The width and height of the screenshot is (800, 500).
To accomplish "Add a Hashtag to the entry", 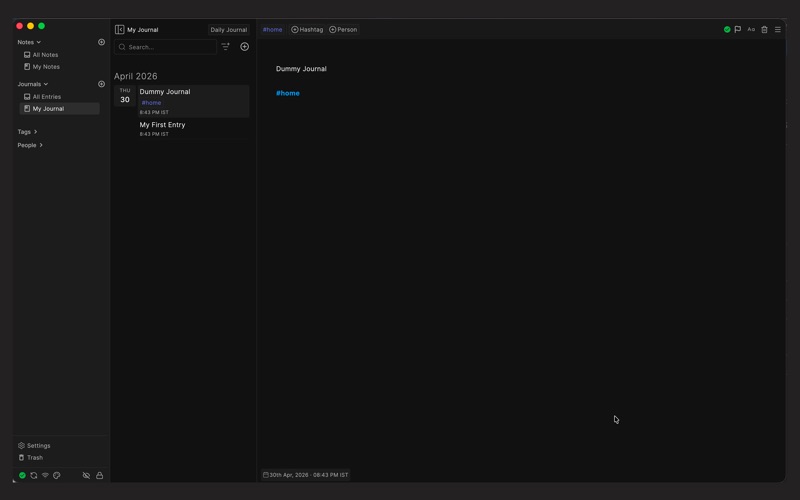I will point(307,30).
